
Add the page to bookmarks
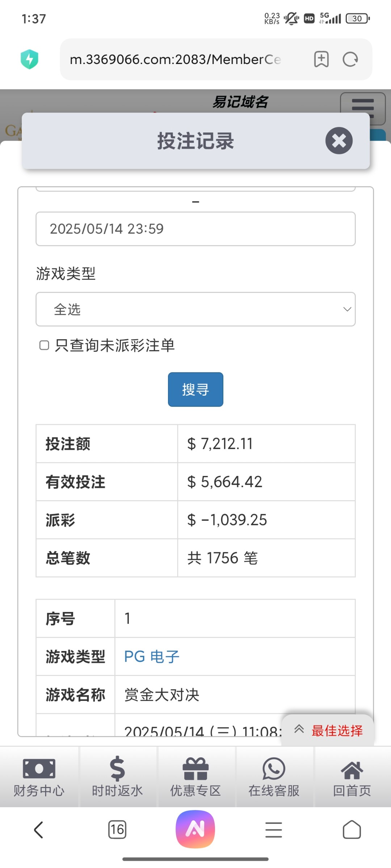(321, 59)
